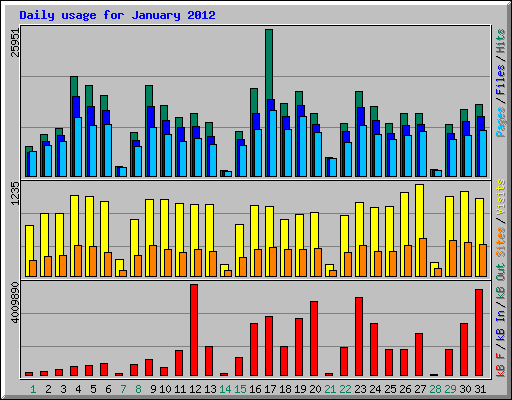
Task: Click the red kB bar for day 27
Action: pyautogui.click(x=419, y=354)
